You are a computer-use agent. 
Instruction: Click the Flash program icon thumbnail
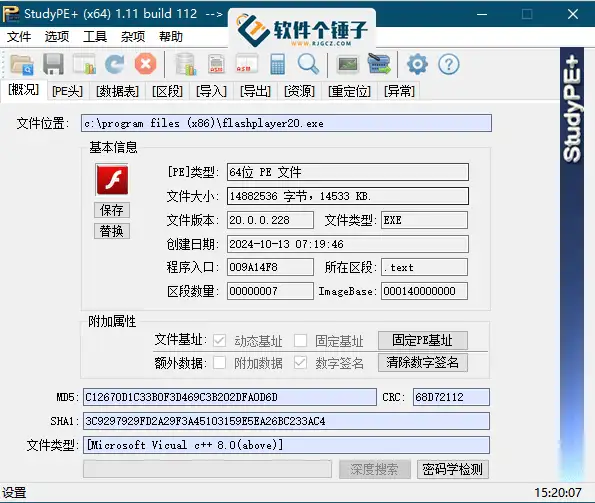pyautogui.click(x=112, y=180)
